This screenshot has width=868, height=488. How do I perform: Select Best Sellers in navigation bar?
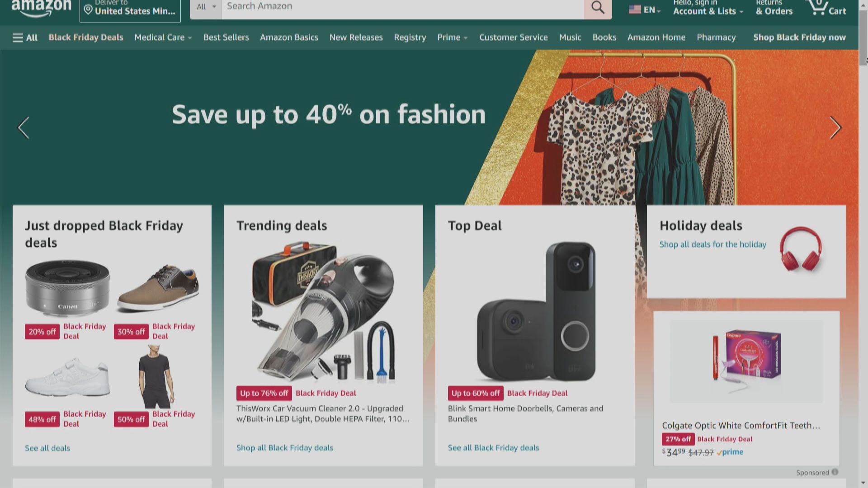click(226, 38)
